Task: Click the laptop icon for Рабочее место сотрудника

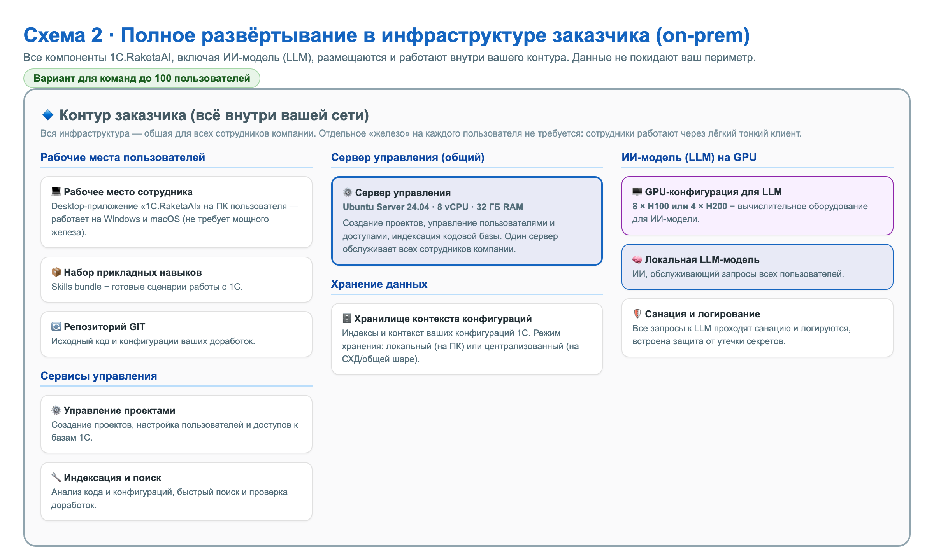Action: [56, 191]
